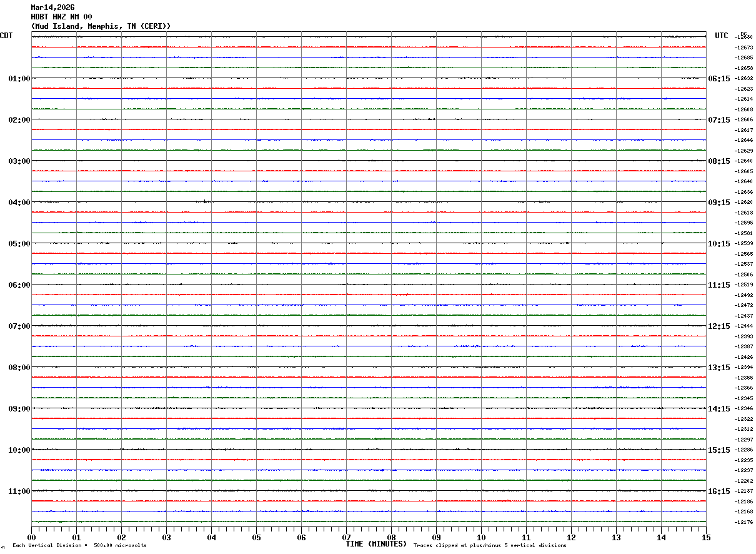Click the DC offset value '-12437'

[744, 316]
